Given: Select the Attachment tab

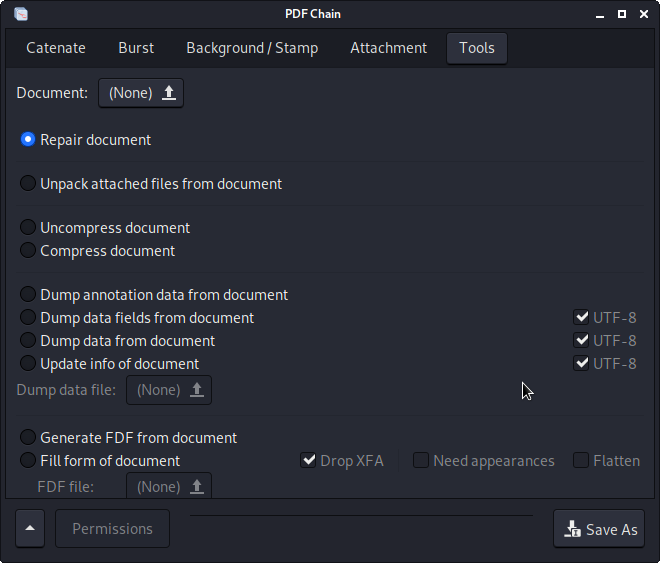Looking at the screenshot, I should tap(389, 48).
